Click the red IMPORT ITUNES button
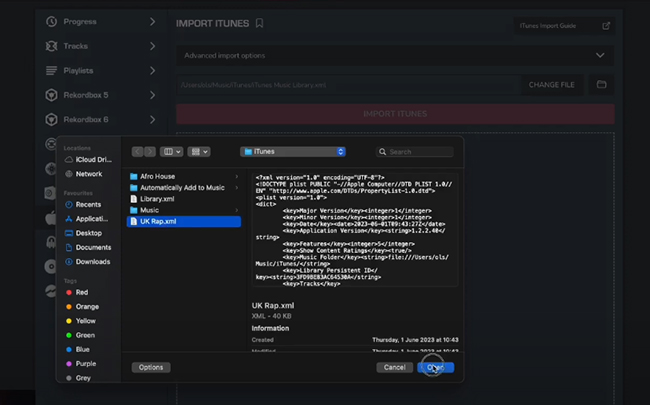This screenshot has height=405, width=650. coord(395,114)
